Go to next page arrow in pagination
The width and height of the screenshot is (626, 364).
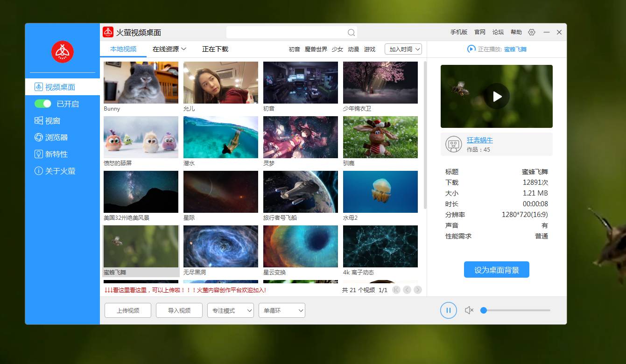418,290
